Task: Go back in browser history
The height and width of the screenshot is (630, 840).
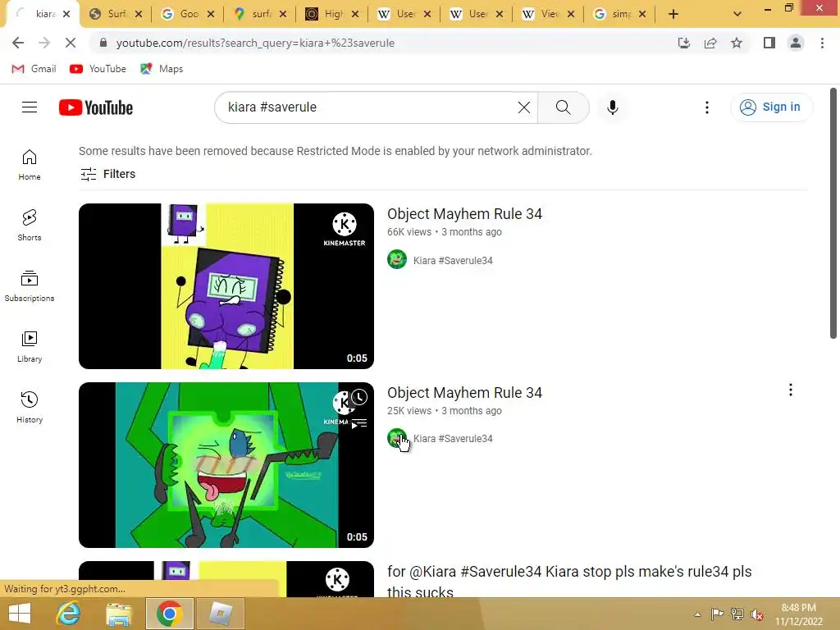Action: (x=18, y=43)
